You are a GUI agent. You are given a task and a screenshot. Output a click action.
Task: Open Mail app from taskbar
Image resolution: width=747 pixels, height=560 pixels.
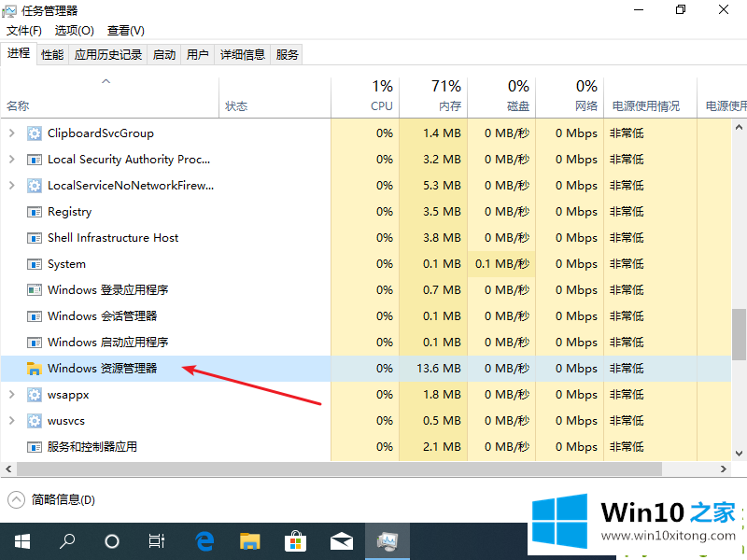342,541
